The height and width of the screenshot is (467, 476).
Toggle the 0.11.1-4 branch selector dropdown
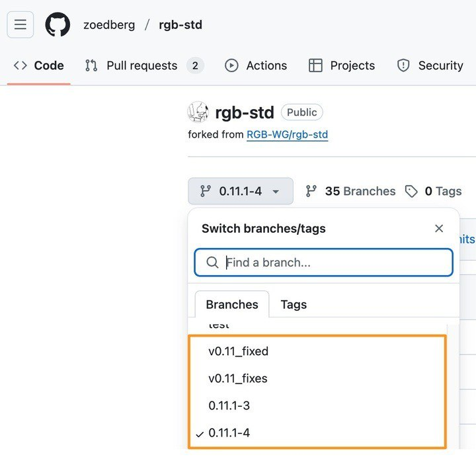pyautogui.click(x=241, y=191)
